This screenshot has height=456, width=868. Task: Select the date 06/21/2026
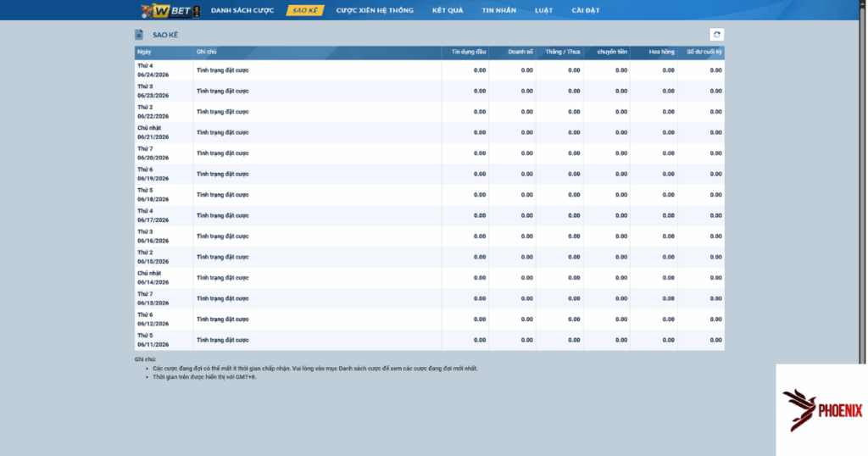pos(153,137)
